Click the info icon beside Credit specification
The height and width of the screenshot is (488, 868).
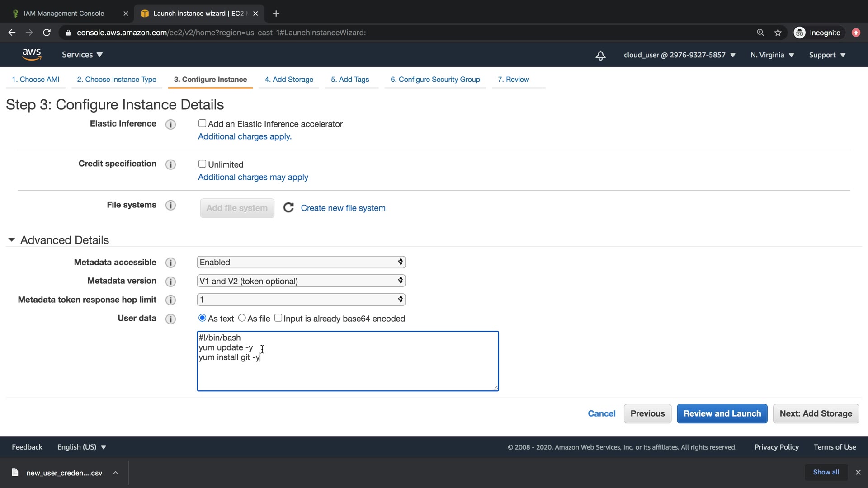pyautogui.click(x=170, y=164)
